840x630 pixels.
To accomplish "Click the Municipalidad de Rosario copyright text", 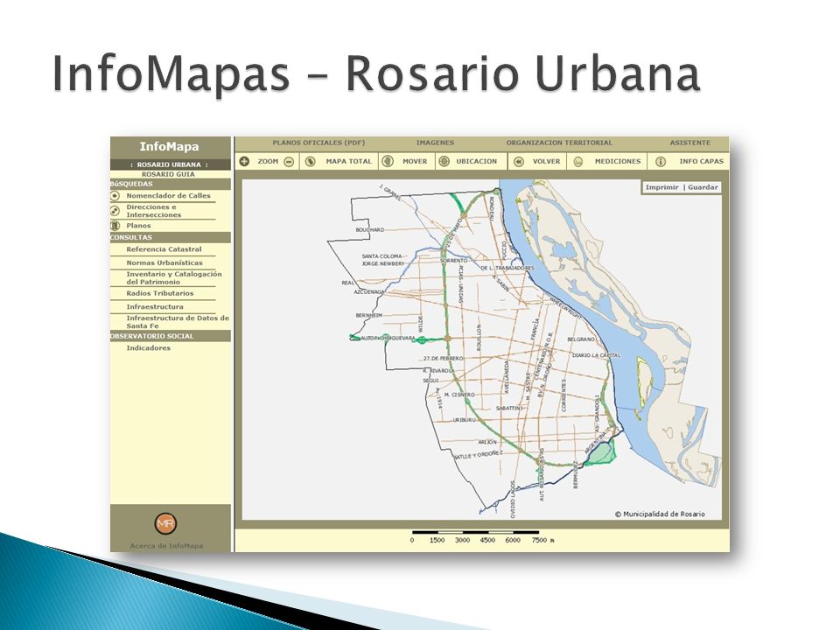I will (660, 514).
